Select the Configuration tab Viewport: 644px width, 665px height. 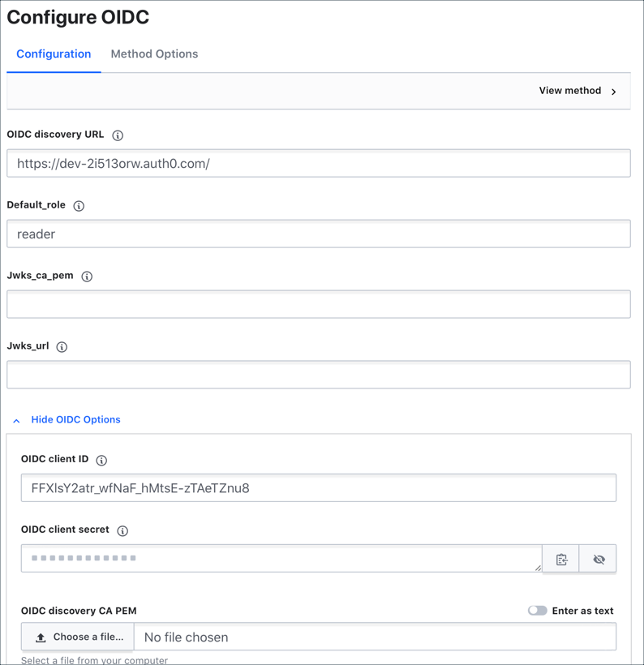point(54,54)
